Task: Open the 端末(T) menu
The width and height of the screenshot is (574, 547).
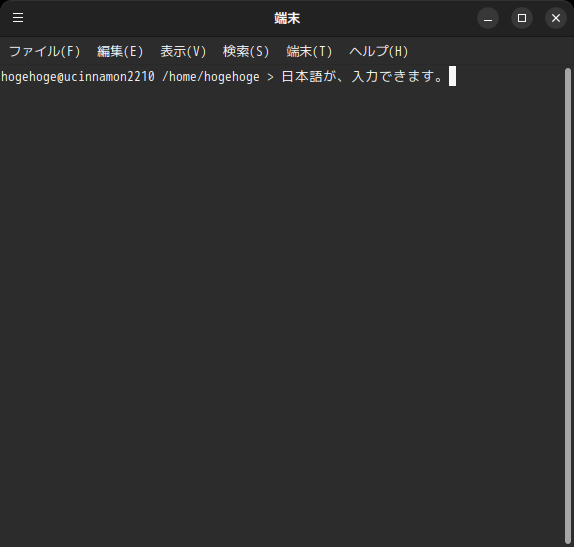Action: 309,51
